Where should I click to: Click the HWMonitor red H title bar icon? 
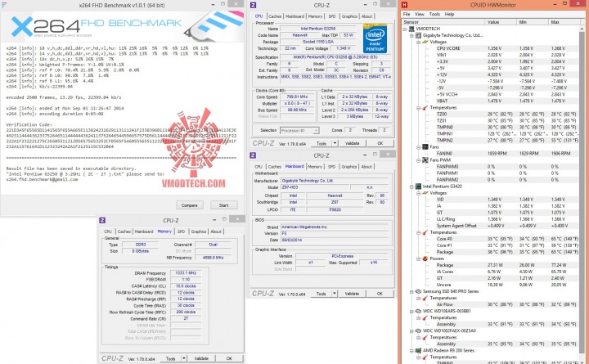tap(405, 5)
